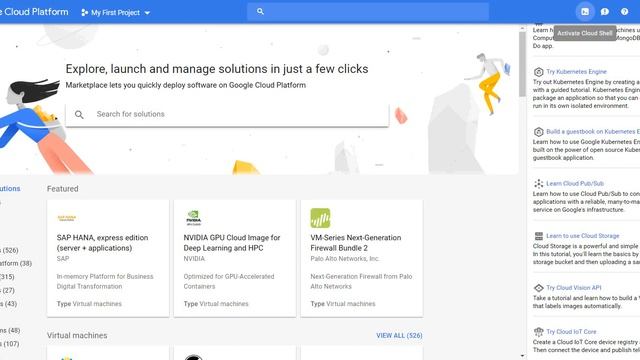Click the green Palo Alto VM-Series logo
The height and width of the screenshot is (360, 640).
click(320, 218)
